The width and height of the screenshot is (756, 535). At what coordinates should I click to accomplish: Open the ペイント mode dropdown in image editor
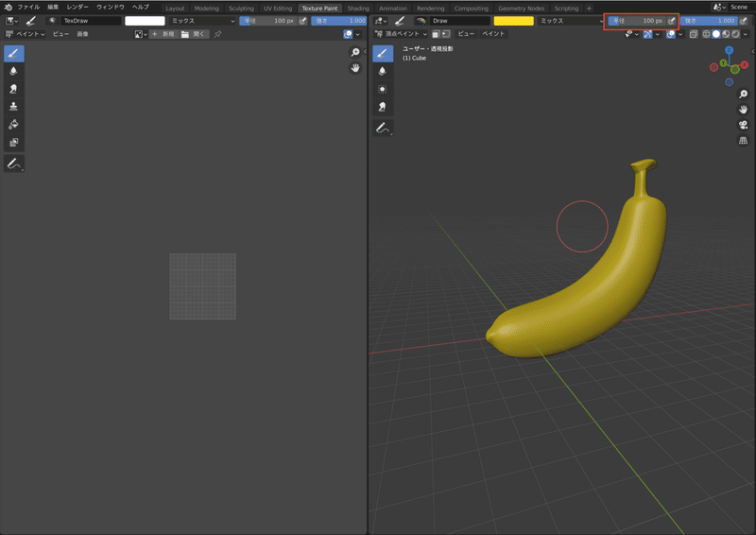pyautogui.click(x=25, y=34)
